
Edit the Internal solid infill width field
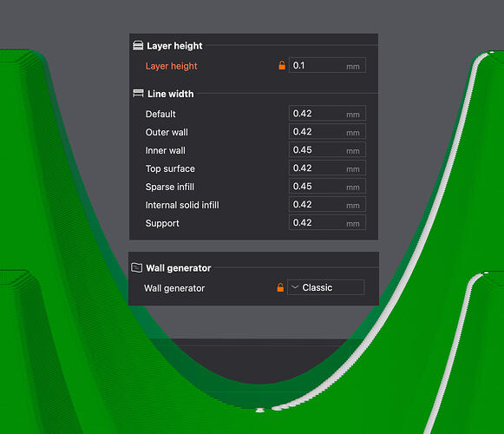[x=327, y=204]
